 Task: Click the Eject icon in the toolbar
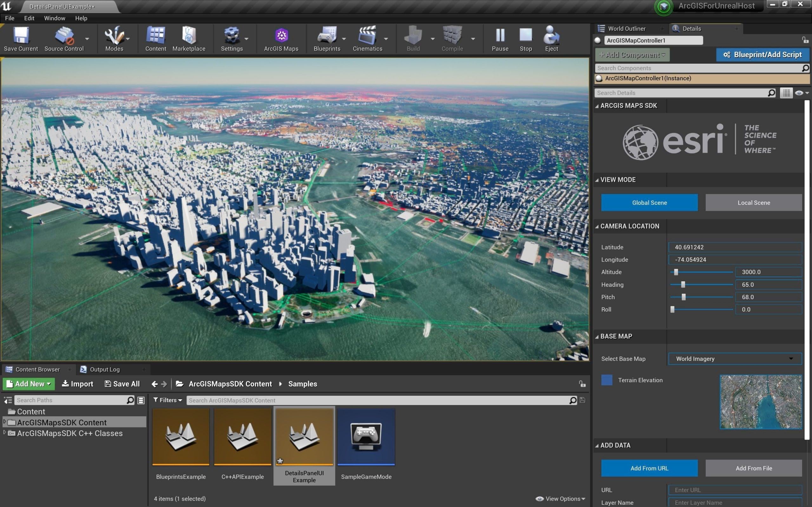tap(551, 36)
